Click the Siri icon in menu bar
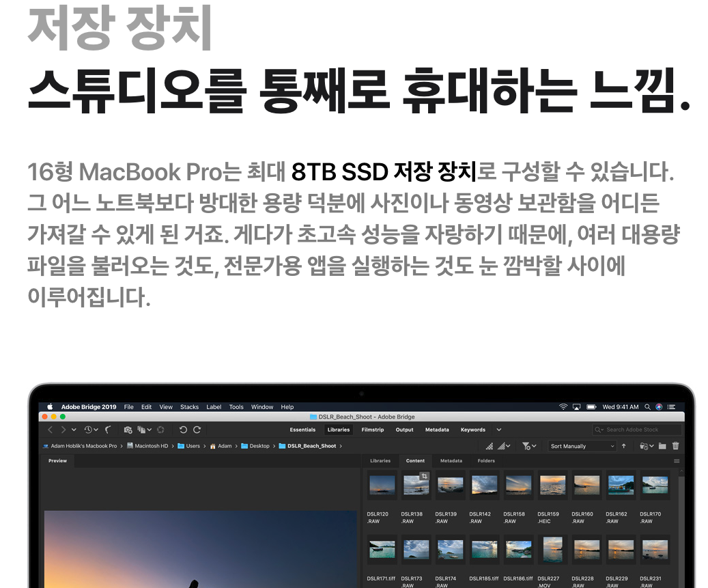The width and height of the screenshot is (708, 588). pyautogui.click(x=659, y=406)
